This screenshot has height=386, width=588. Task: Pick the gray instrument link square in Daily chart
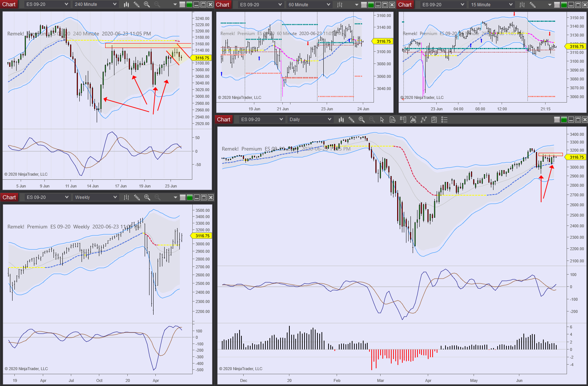pyautogui.click(x=557, y=120)
